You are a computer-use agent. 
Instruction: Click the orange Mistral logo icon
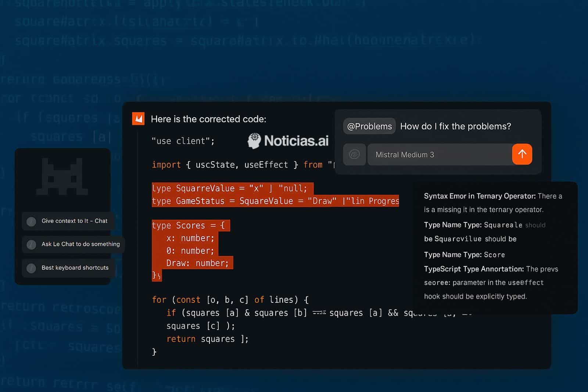tap(139, 119)
